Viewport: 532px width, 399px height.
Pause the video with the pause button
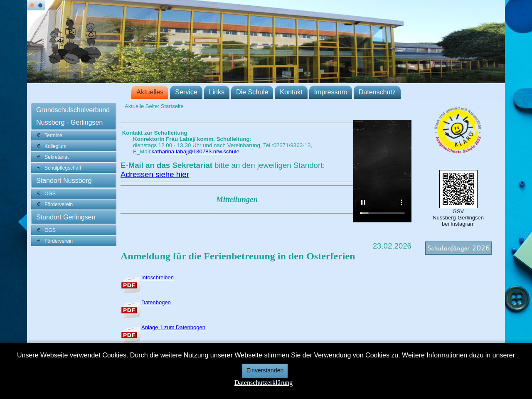point(363,202)
